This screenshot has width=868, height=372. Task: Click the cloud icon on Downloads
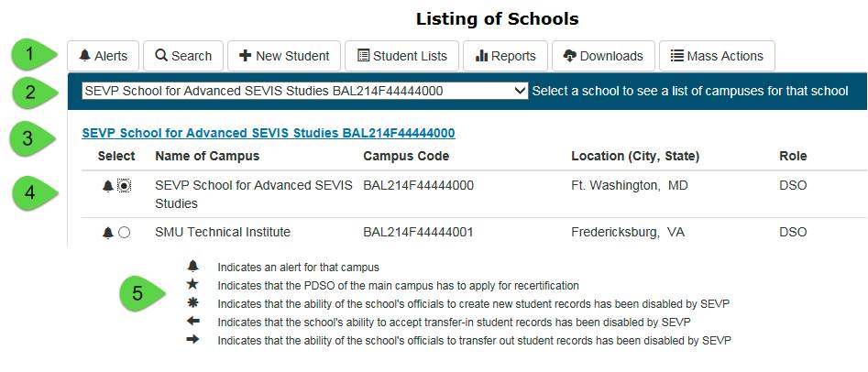click(569, 56)
